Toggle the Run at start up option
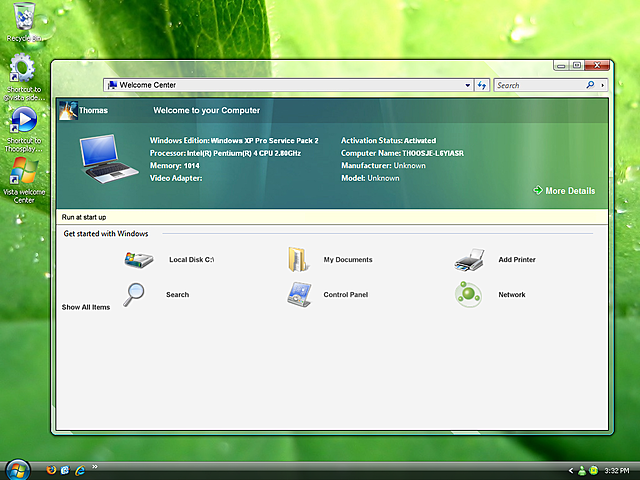This screenshot has width=640, height=480. point(84,217)
